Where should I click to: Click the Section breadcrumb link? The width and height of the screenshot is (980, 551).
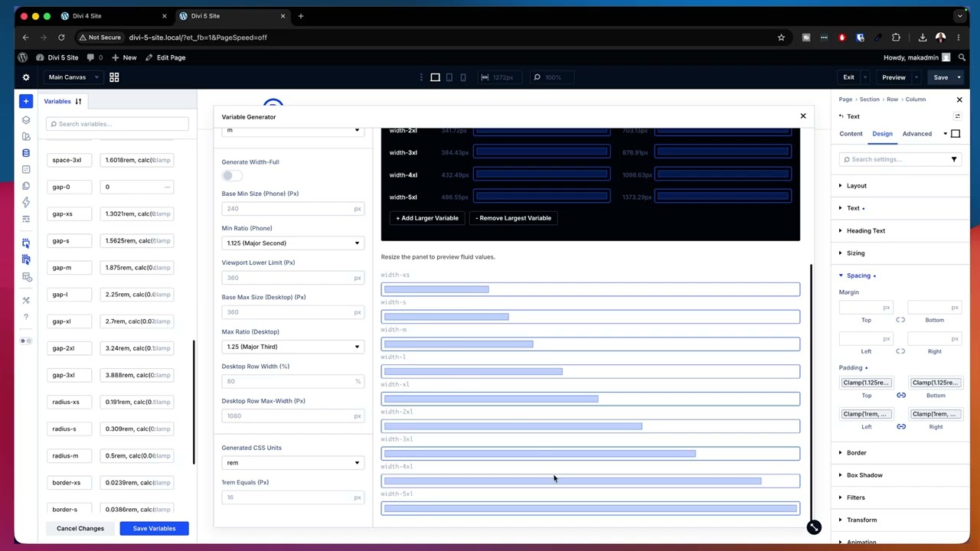tap(869, 99)
